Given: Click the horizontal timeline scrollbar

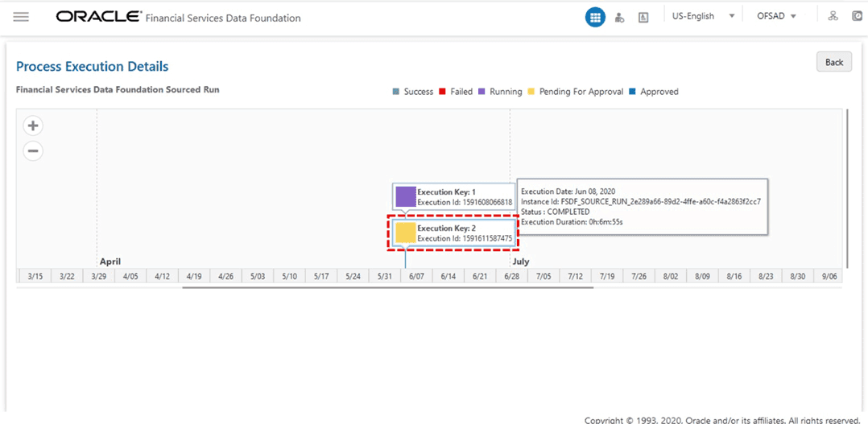Looking at the screenshot, I should click(387, 287).
